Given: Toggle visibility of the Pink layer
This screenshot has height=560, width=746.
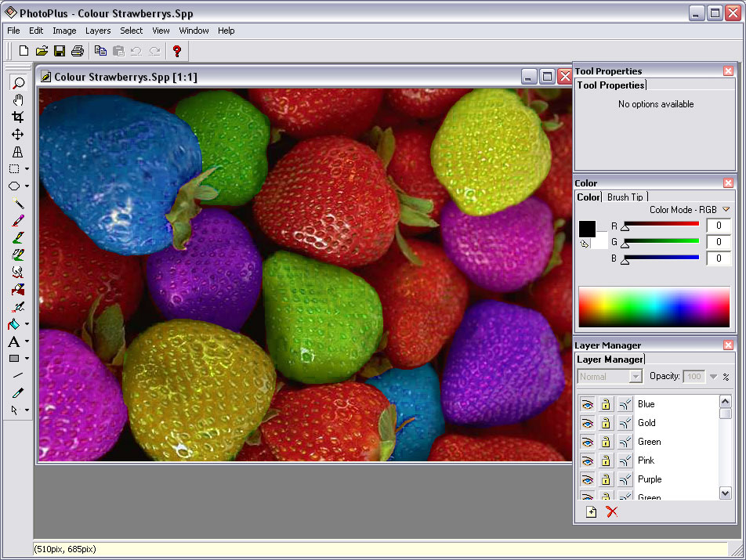Looking at the screenshot, I should pos(588,461).
